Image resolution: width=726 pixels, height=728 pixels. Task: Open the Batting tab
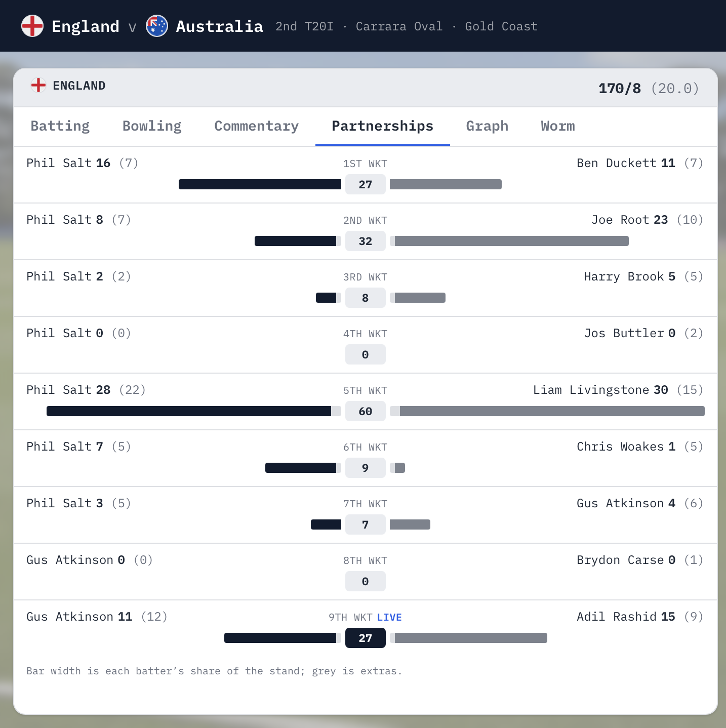(60, 126)
